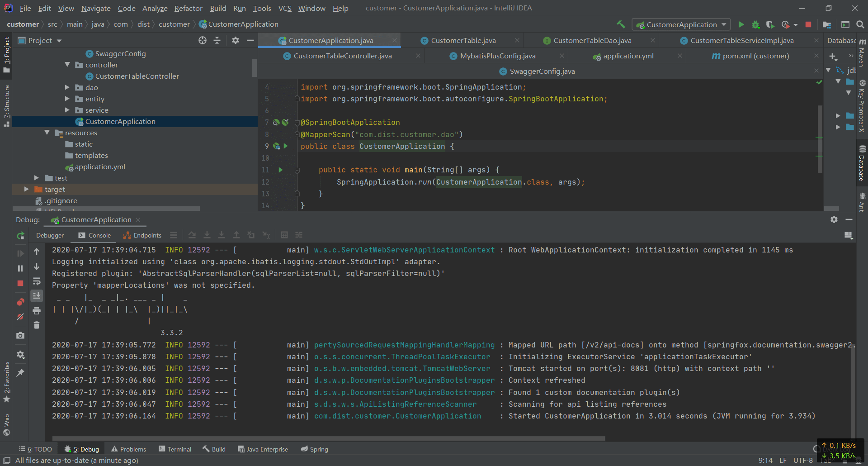View Breakpoints icon in Debug sidebar

click(x=20, y=302)
